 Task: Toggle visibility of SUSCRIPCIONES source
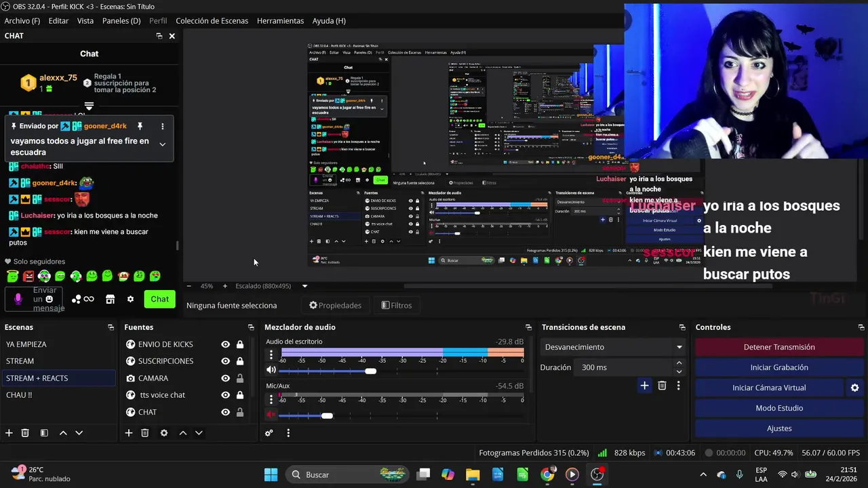tap(225, 361)
